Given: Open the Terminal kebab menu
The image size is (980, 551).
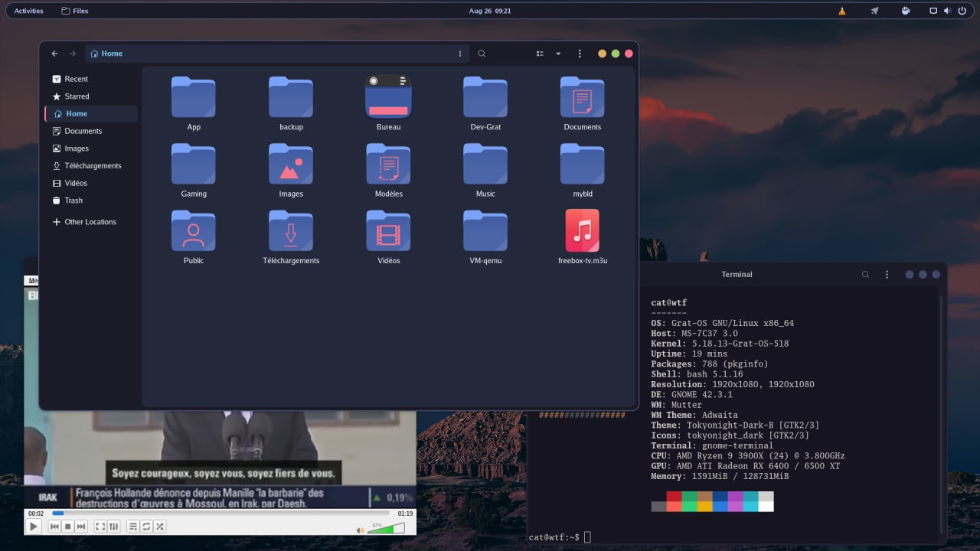Looking at the screenshot, I should click(887, 275).
